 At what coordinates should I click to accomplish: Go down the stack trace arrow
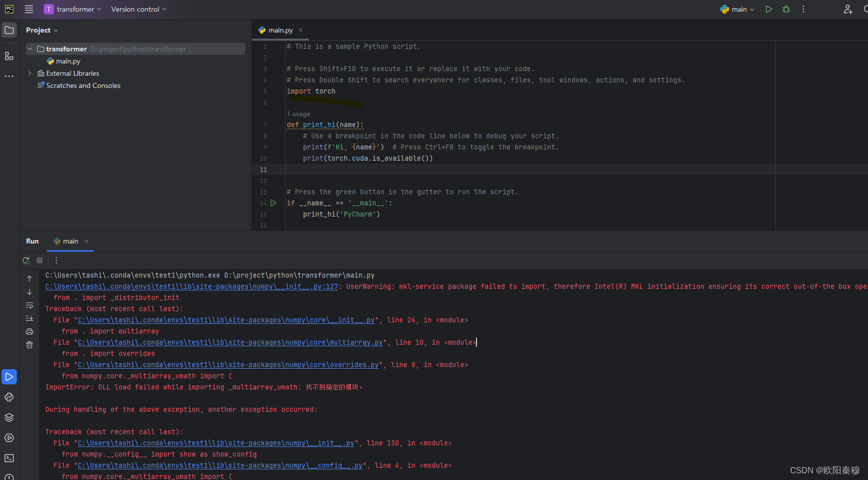[29, 292]
